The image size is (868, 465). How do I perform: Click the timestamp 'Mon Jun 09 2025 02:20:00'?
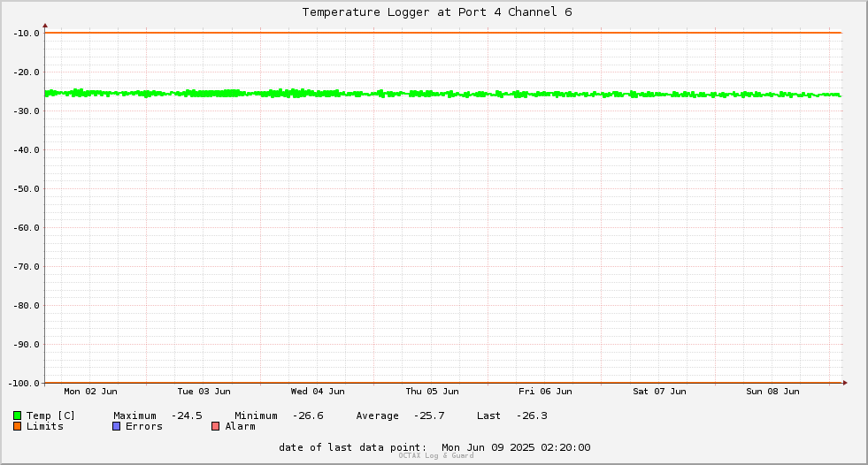(x=516, y=447)
